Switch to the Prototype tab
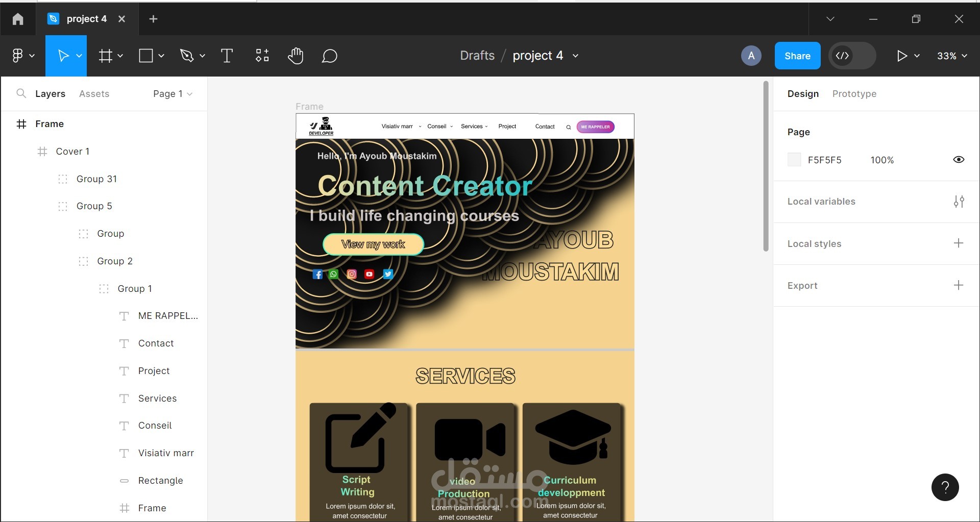Screen dimensions: 980x522 pyautogui.click(x=854, y=93)
